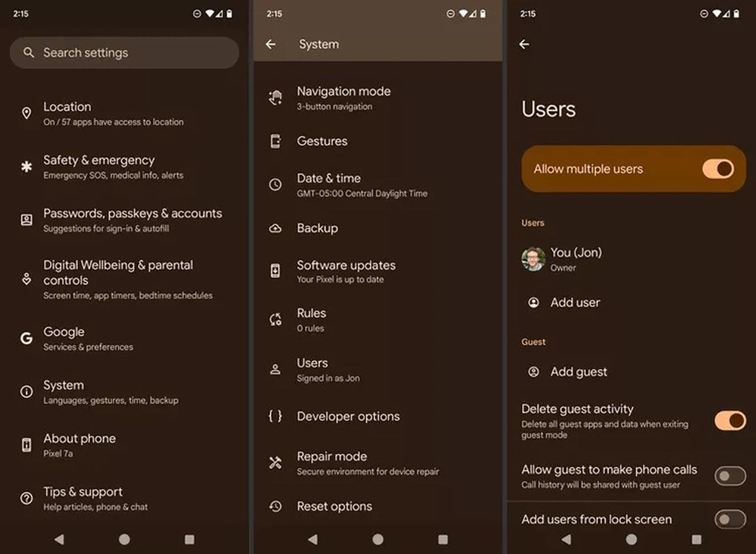Go back using System screen arrow

tap(271, 44)
